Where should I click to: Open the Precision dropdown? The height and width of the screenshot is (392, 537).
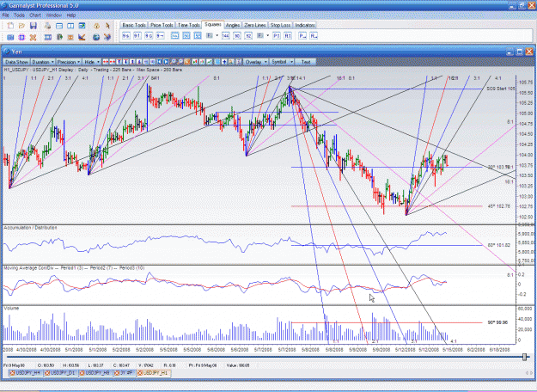[x=69, y=62]
